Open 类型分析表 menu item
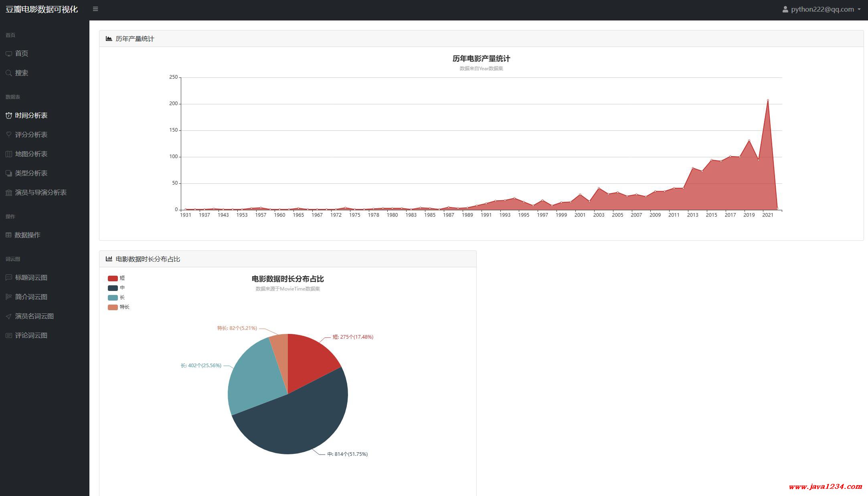 click(31, 173)
